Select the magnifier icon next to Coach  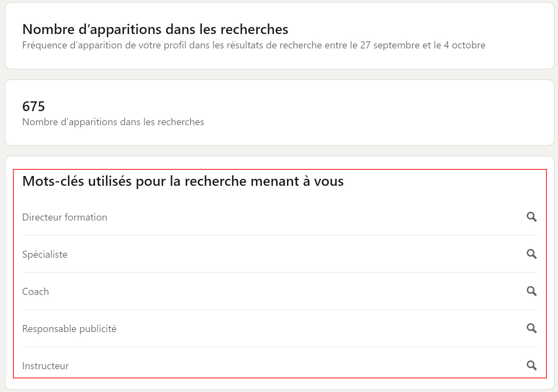pos(532,291)
